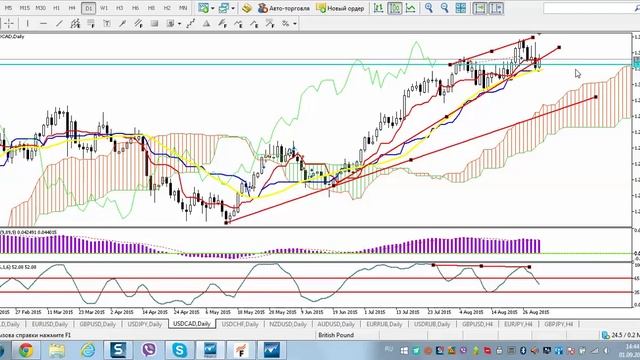The width and height of the screenshot is (640, 360).
Task: Open Internet Explorer from taskbar
Action: tap(87, 350)
